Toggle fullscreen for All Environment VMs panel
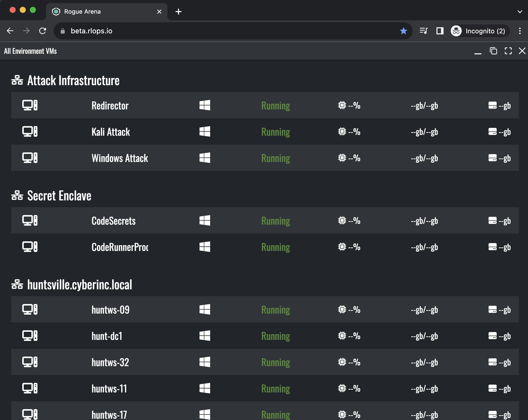Image resolution: width=528 pixels, height=420 pixels. click(x=508, y=51)
